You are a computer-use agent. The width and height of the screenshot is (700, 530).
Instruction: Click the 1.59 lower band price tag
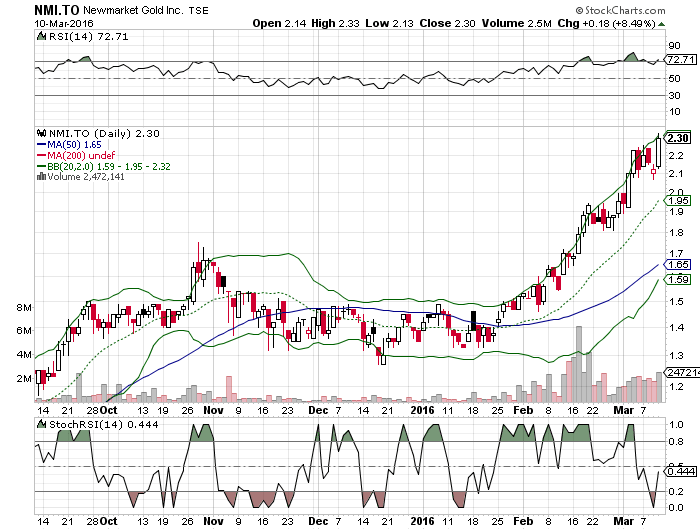678,280
